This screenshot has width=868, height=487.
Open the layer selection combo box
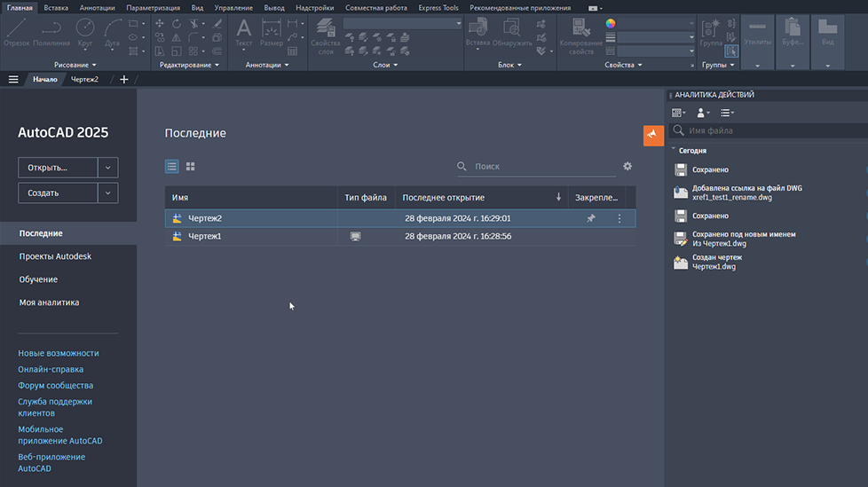coord(402,23)
